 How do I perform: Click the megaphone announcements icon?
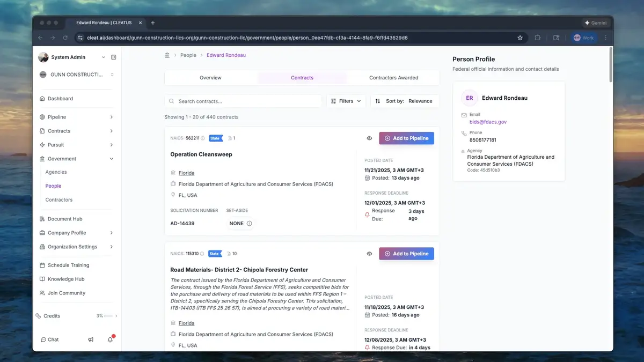[x=91, y=339]
